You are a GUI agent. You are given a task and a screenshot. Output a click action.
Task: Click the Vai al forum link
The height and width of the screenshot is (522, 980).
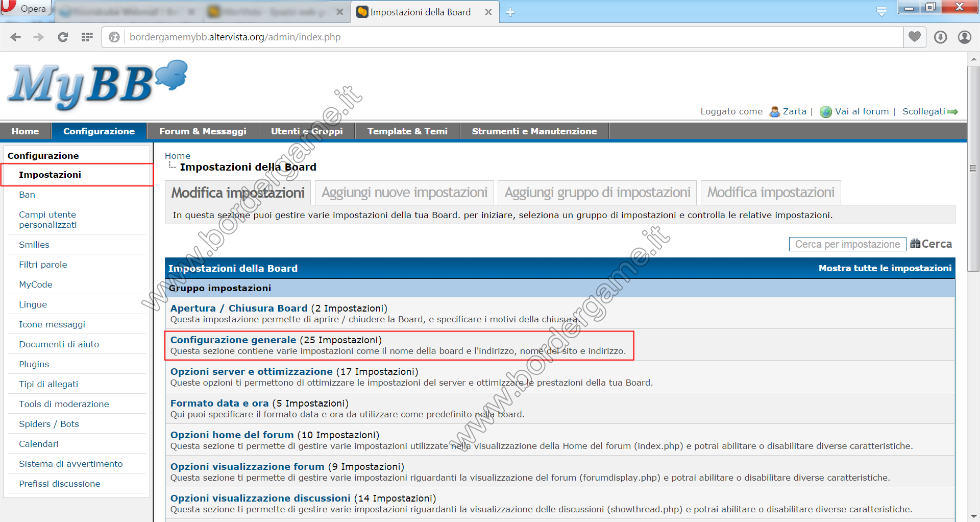[862, 111]
